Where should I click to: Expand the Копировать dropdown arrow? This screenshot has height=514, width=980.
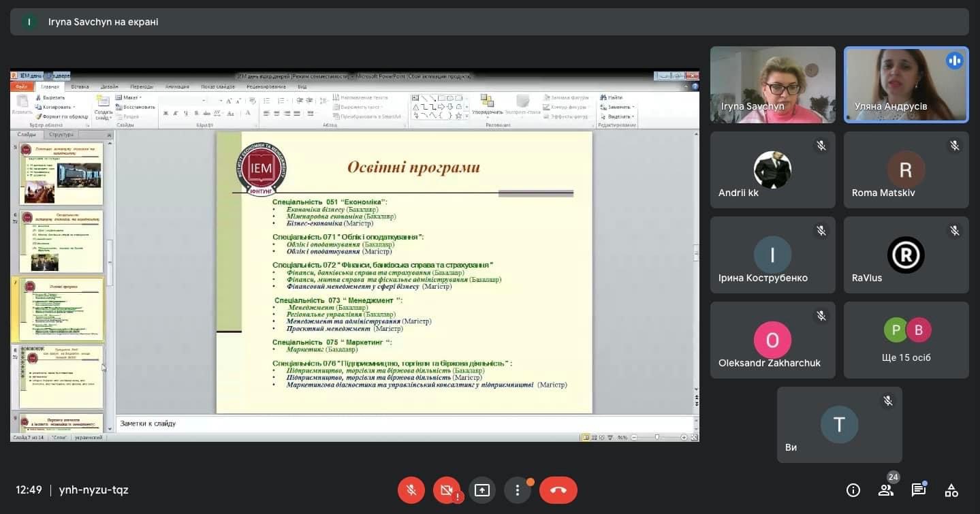tap(74, 107)
